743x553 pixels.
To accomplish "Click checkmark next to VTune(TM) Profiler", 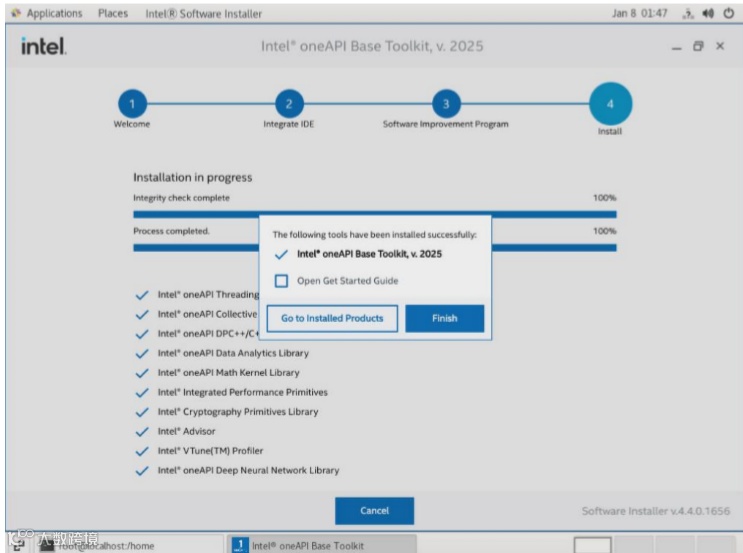I will (x=142, y=451).
